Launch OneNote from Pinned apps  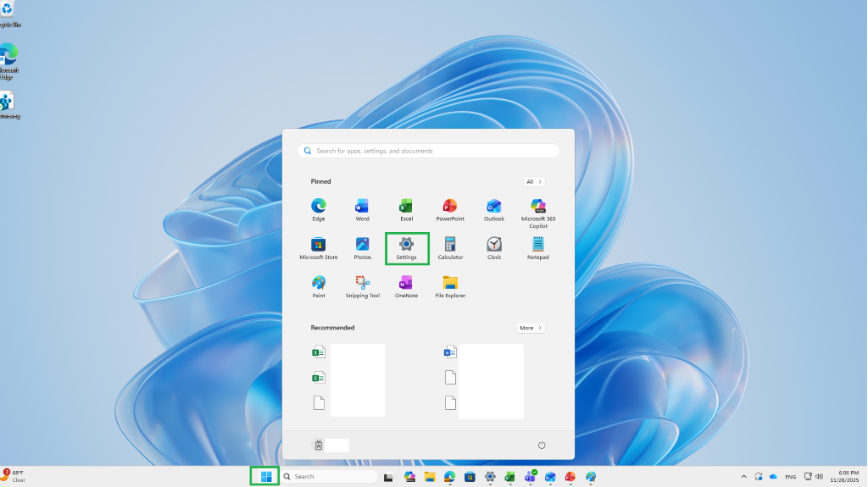(406, 286)
